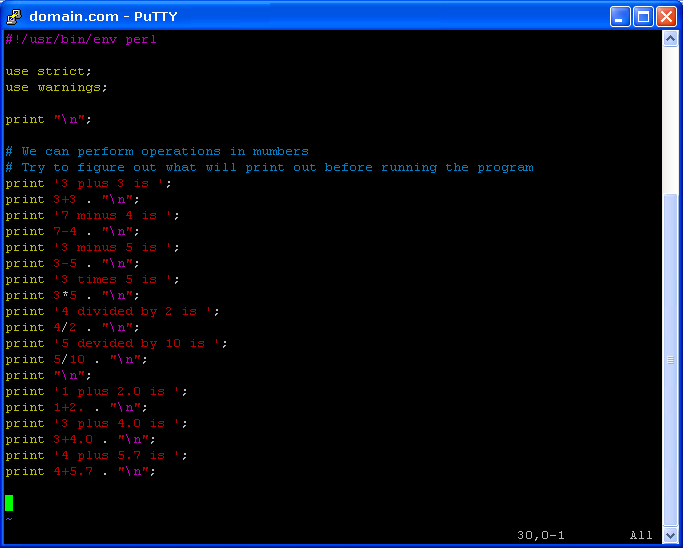Open the PuTTY system menu icon
Viewport: 683px width, 548px height.
[14, 17]
